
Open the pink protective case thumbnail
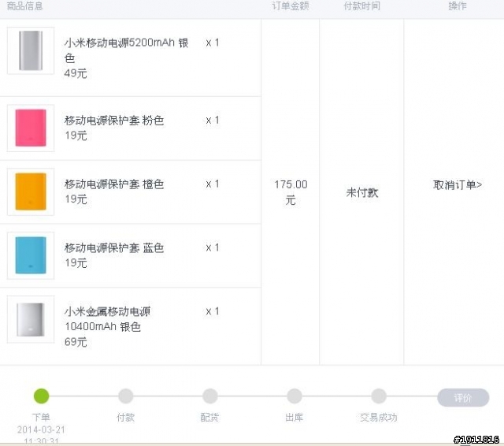[31, 128]
